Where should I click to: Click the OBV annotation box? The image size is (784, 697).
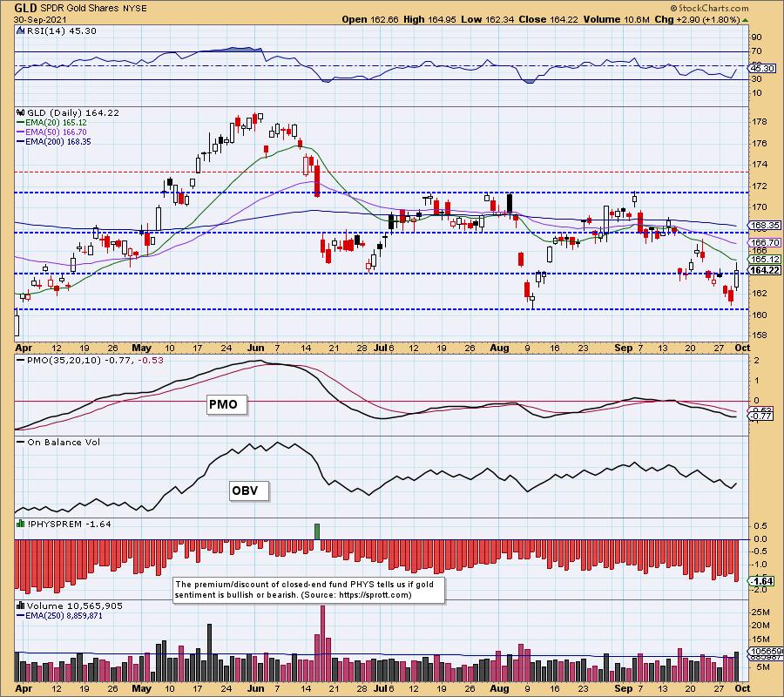(248, 491)
